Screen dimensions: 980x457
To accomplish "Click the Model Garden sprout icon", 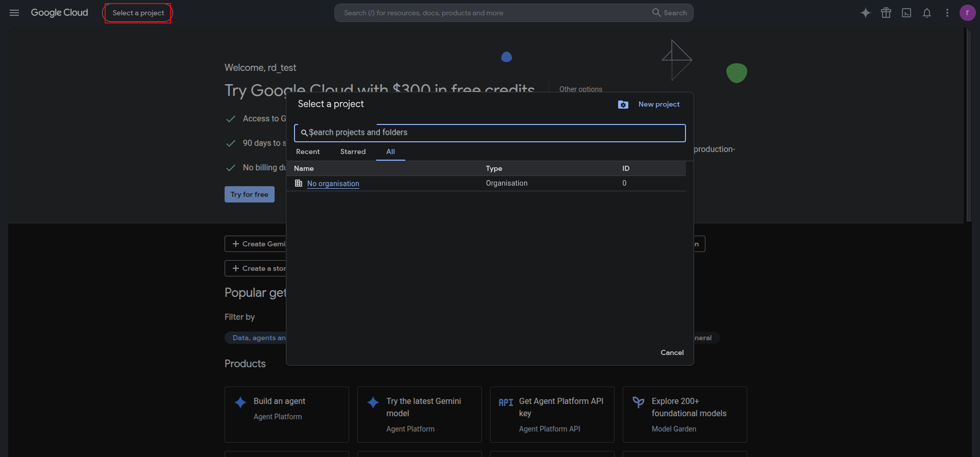I will click(639, 402).
